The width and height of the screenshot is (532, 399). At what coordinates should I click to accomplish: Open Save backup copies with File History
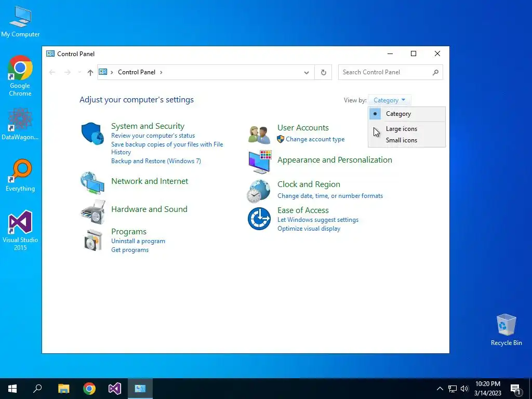(167, 148)
